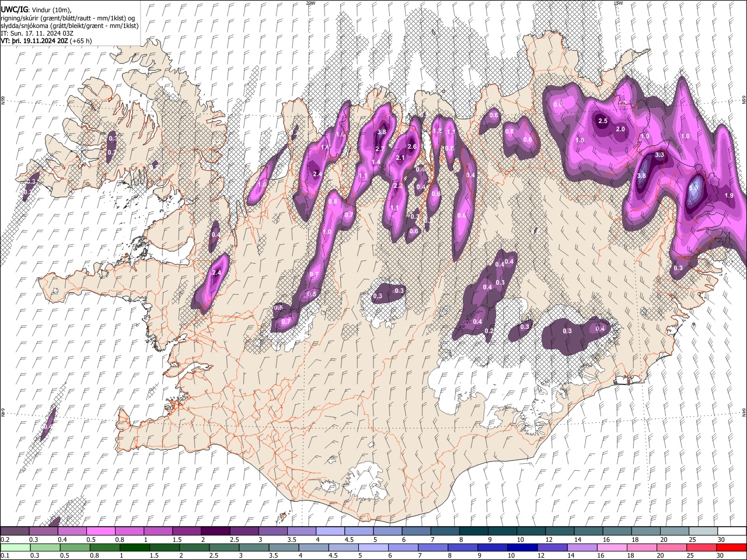Click the 1.2 snowfall value on the map

(437, 131)
